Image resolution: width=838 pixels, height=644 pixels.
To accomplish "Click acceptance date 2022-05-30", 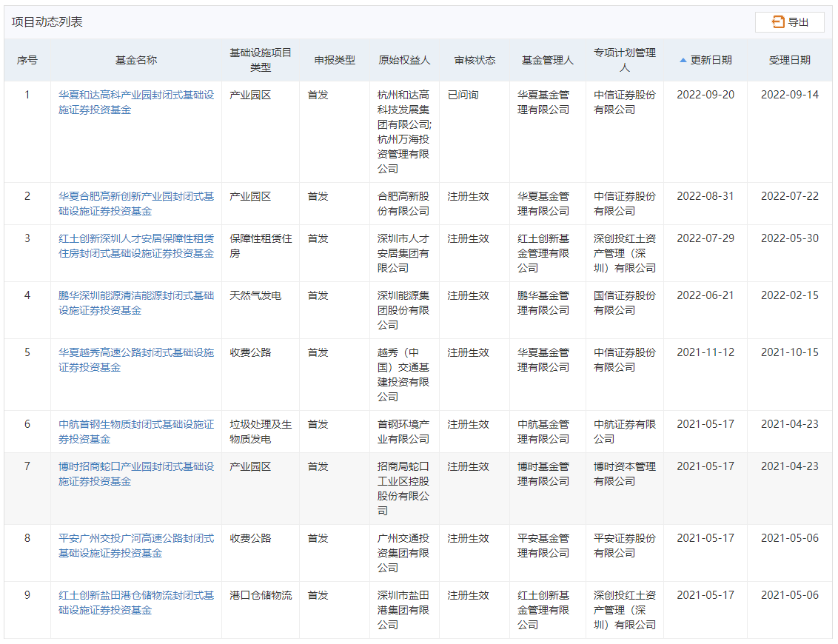I will point(789,239).
